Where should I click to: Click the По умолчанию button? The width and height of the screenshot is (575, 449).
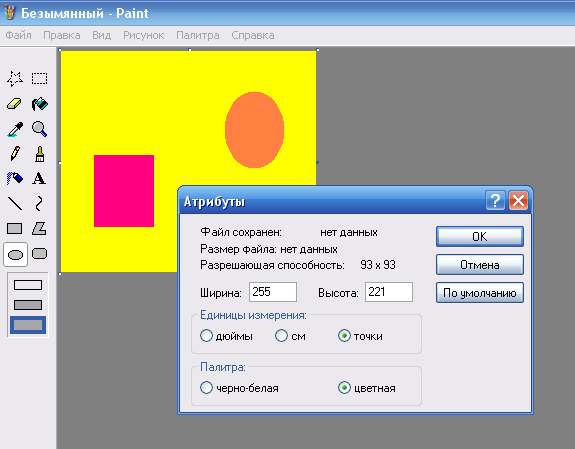point(480,293)
